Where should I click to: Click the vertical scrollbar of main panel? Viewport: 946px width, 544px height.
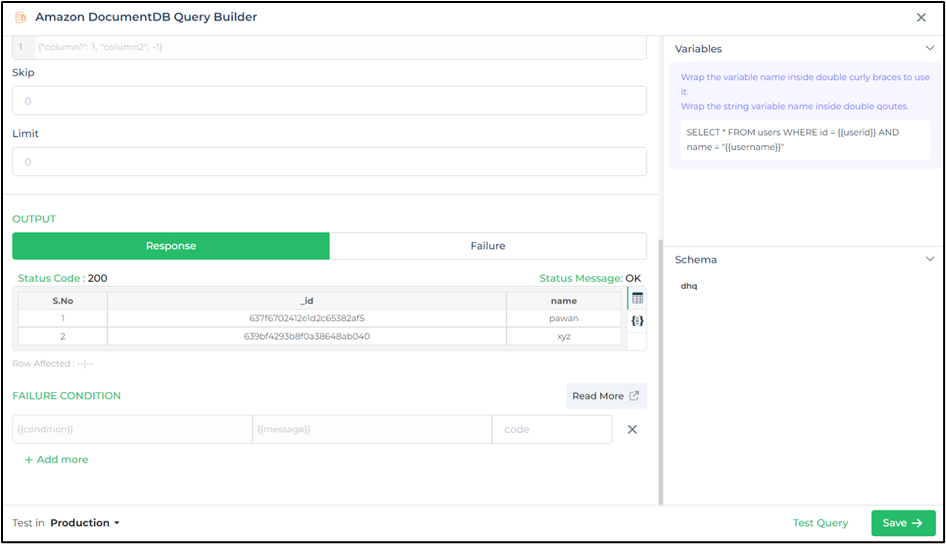point(661,371)
